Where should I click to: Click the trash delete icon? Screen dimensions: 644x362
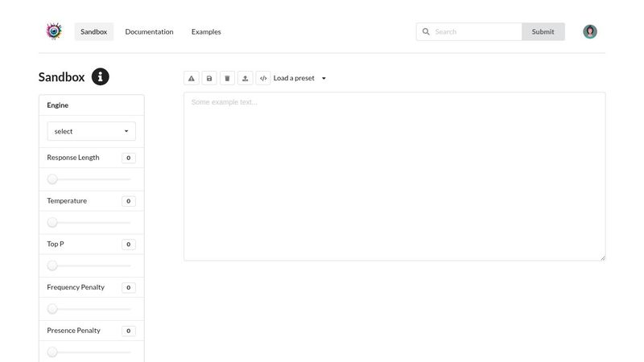point(227,78)
